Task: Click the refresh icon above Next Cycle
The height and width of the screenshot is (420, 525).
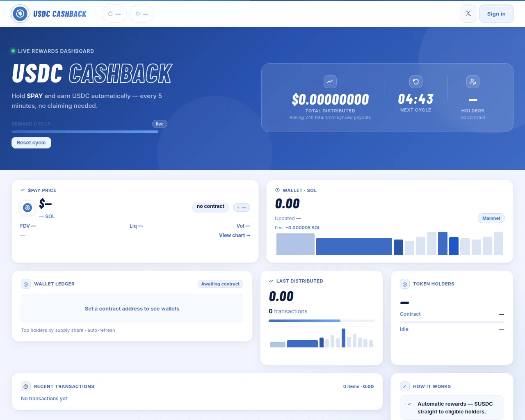Action: click(x=415, y=82)
